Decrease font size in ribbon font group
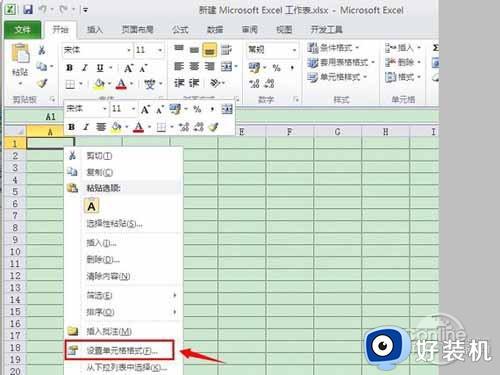Viewport: 500px width, 375px height. coord(143,68)
